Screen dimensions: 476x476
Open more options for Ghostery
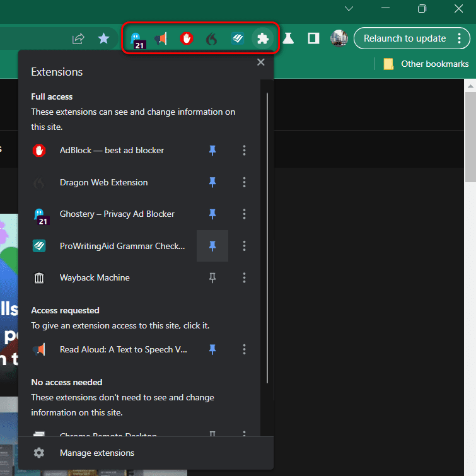(245, 214)
